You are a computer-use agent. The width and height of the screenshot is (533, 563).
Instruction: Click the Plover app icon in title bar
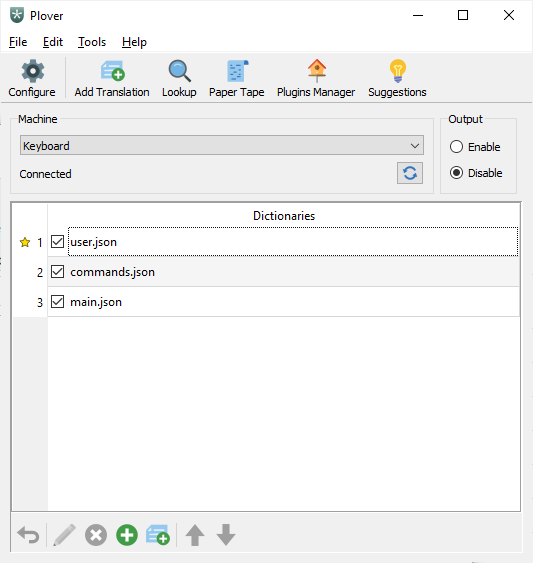tap(17, 15)
